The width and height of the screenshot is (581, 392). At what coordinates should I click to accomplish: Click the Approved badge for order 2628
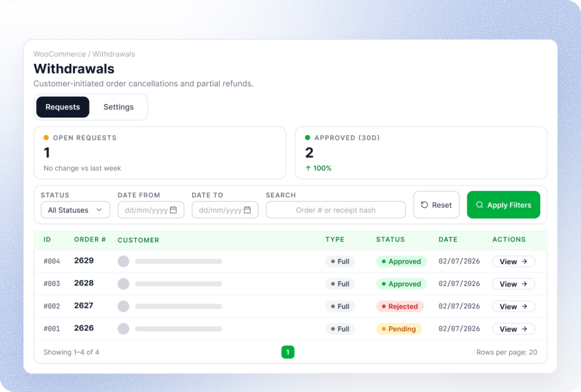401,284
